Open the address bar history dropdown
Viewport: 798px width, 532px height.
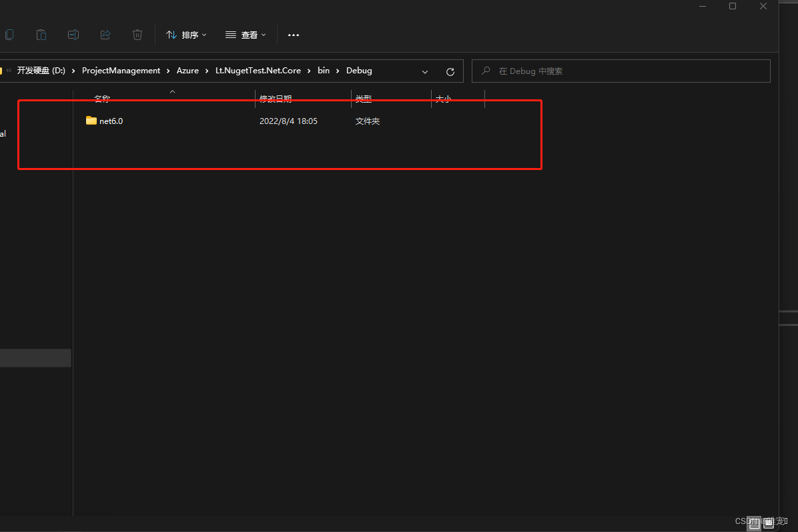coord(425,71)
